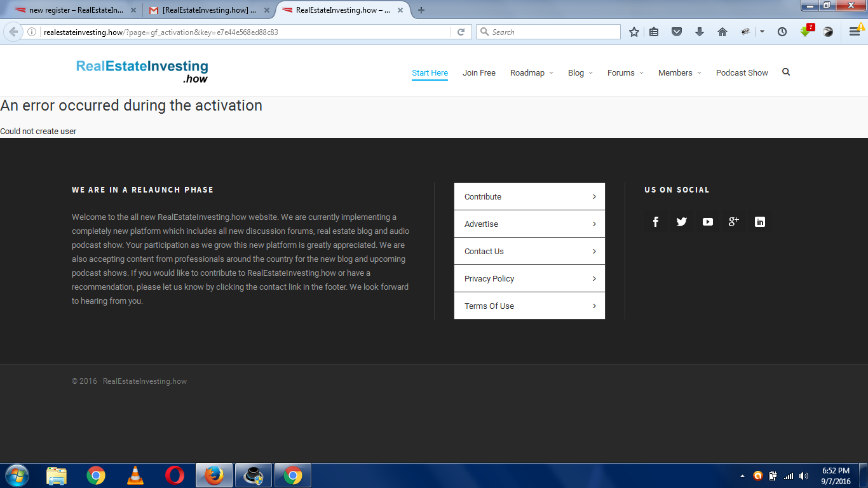Reload the page with the refresh icon

click(461, 32)
